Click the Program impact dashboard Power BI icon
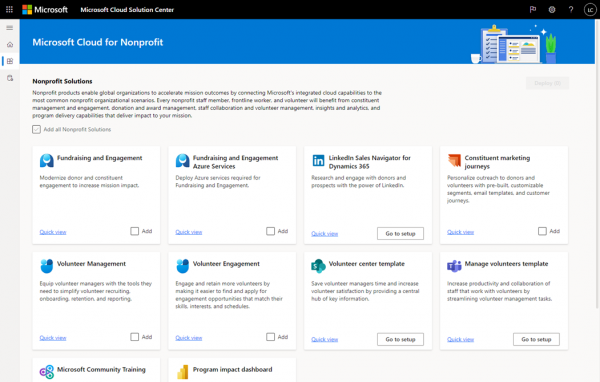Viewport: 600px width, 382px height. [183, 372]
